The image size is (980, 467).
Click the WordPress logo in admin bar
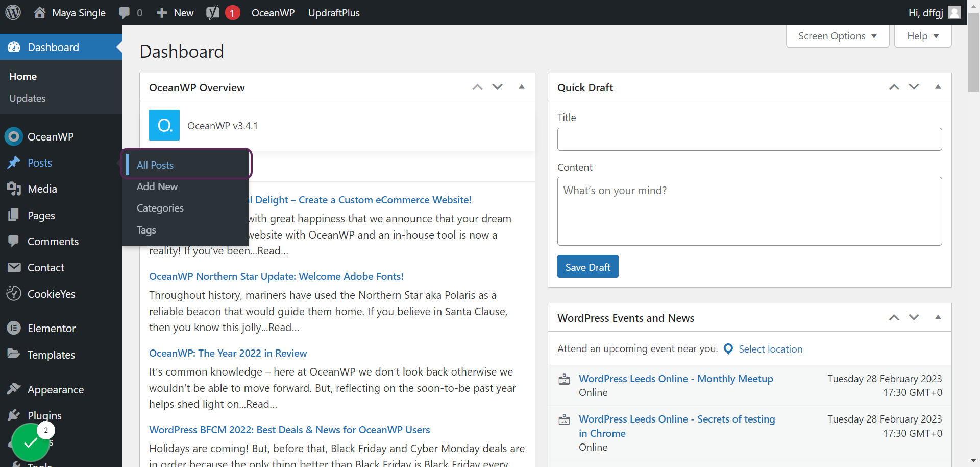pyautogui.click(x=13, y=12)
